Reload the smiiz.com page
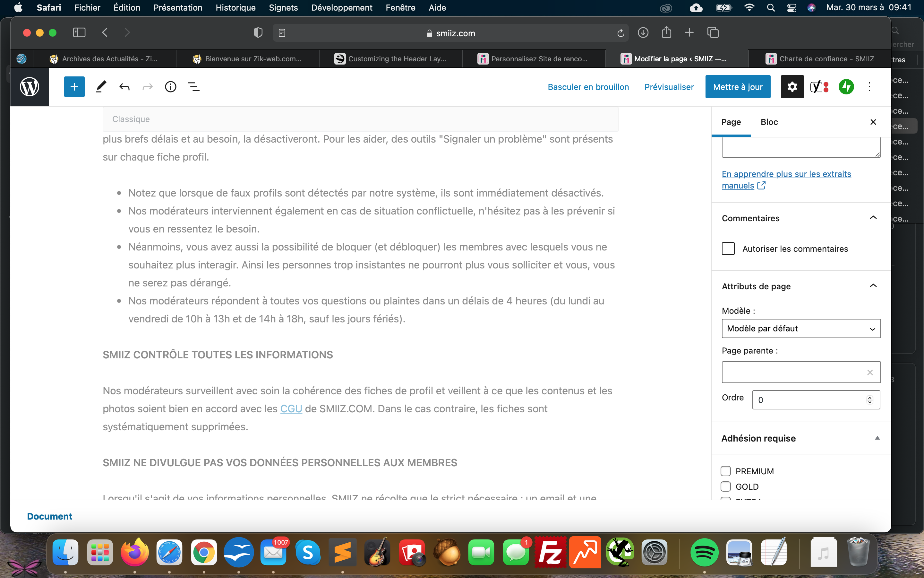Viewport: 924px width, 578px height. pos(621,33)
